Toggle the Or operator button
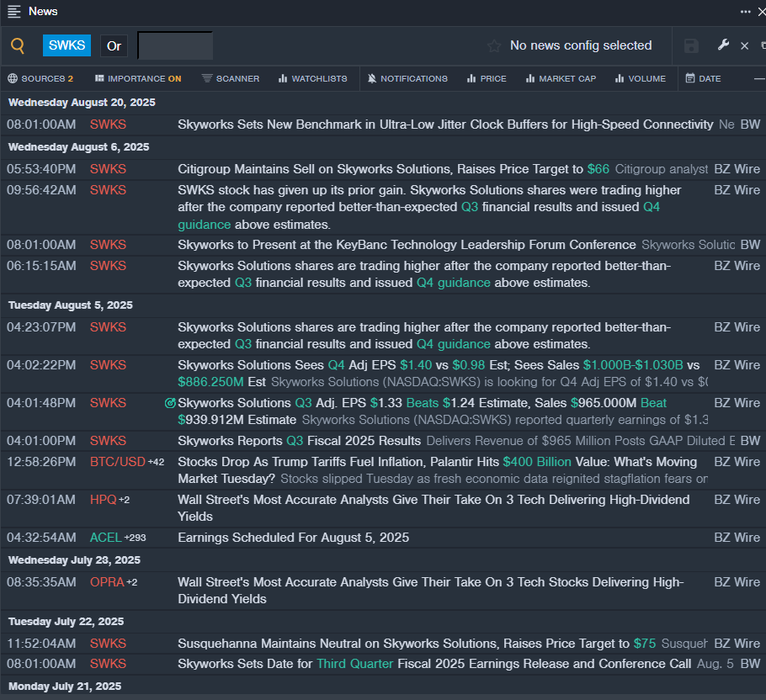Screen dimensions: 766x700 [x=114, y=46]
